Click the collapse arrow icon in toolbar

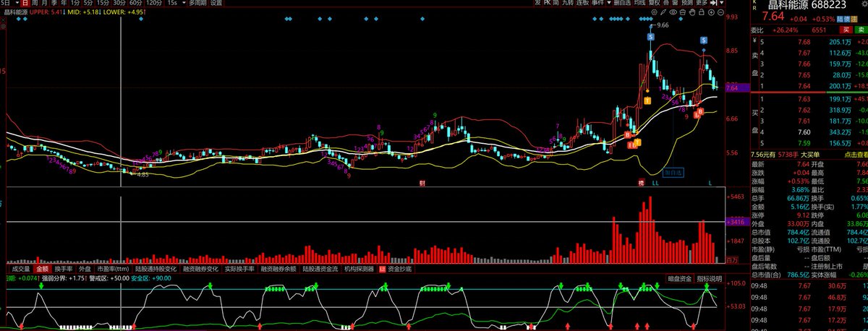(713, 4)
